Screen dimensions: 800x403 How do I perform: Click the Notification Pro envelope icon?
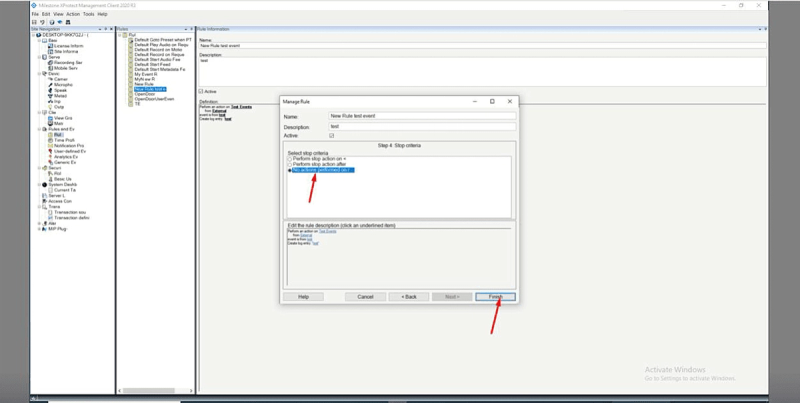pyautogui.click(x=51, y=146)
